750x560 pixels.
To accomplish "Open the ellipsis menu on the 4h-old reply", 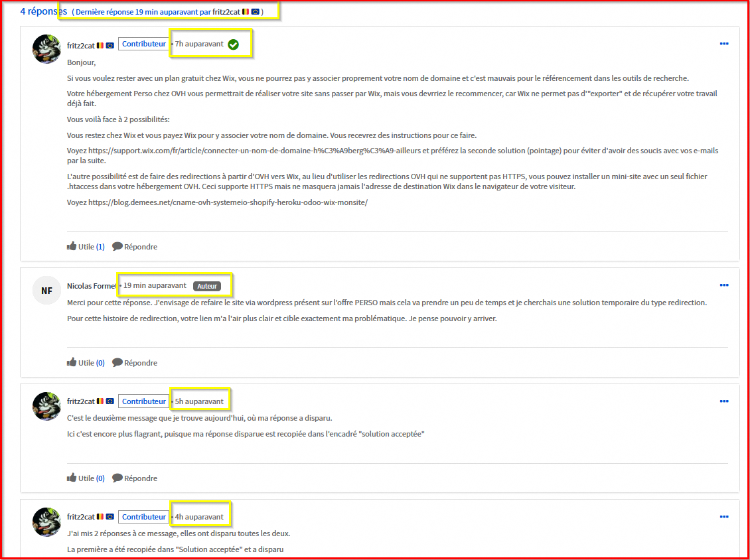I will [723, 517].
